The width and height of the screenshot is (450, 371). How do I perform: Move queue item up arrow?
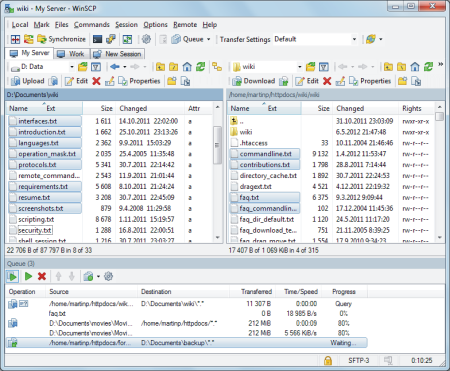(59, 276)
